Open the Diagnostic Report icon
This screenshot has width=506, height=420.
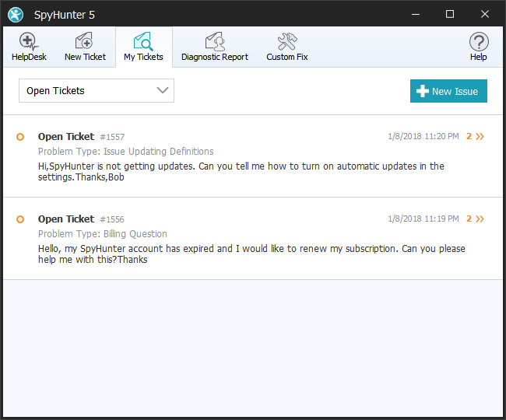[x=214, y=42]
